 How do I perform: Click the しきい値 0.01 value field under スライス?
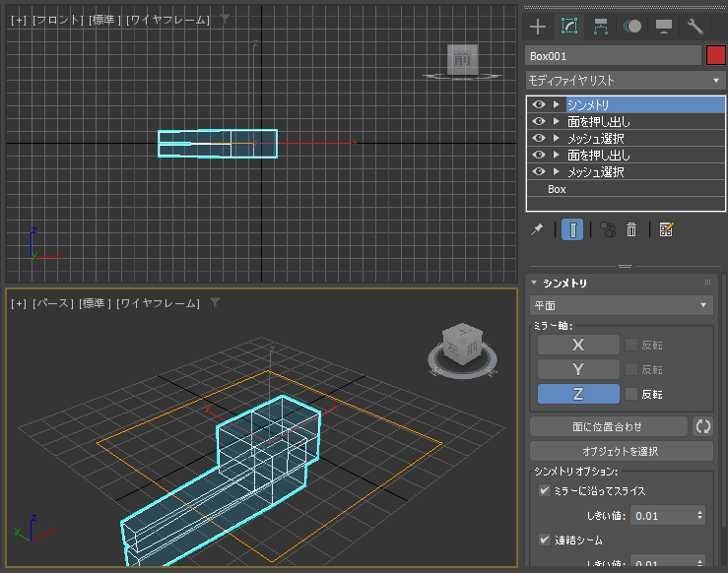(663, 516)
